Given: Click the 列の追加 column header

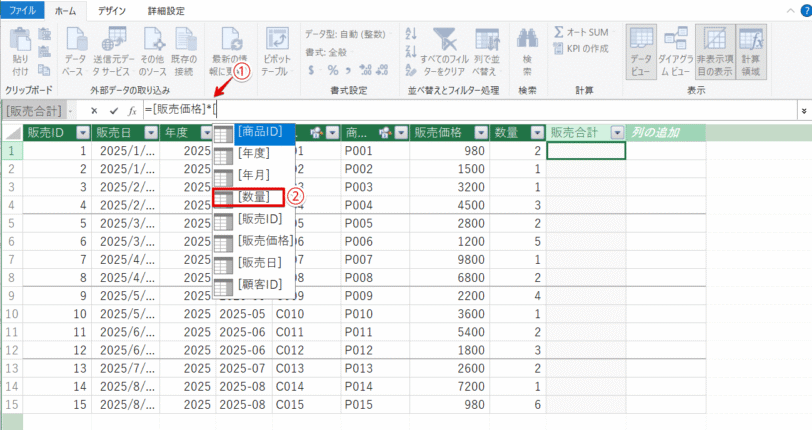Looking at the screenshot, I should 665,133.
